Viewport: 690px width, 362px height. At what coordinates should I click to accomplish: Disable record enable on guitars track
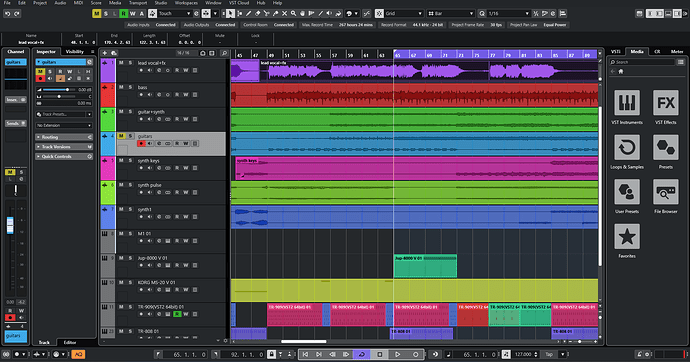pos(141,143)
